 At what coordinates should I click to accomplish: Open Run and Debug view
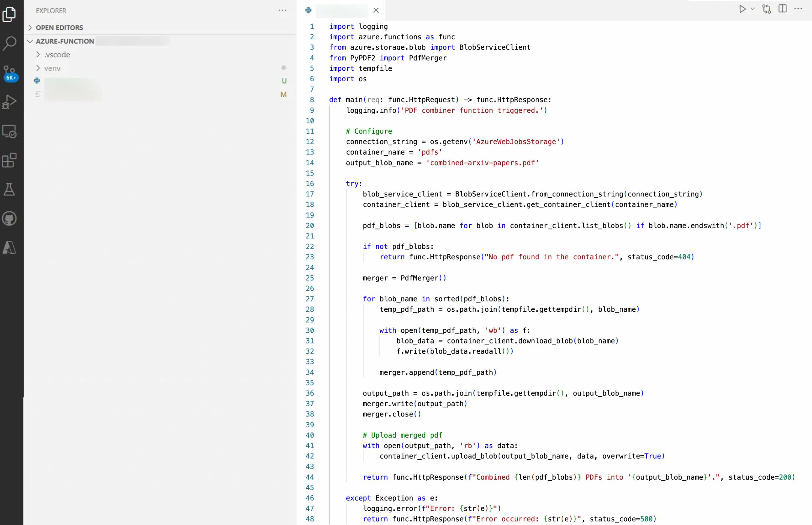pyautogui.click(x=9, y=102)
